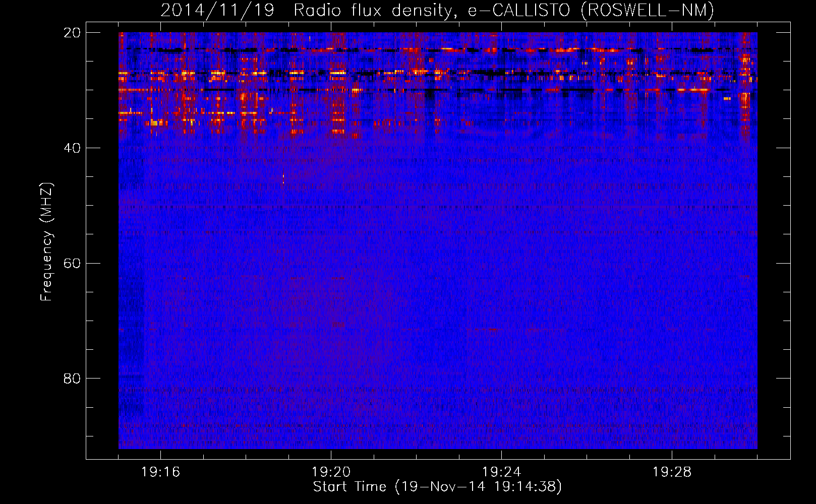This screenshot has width=816, height=504.
Task: Click the '40' frequency tick label
Action: tap(72, 148)
